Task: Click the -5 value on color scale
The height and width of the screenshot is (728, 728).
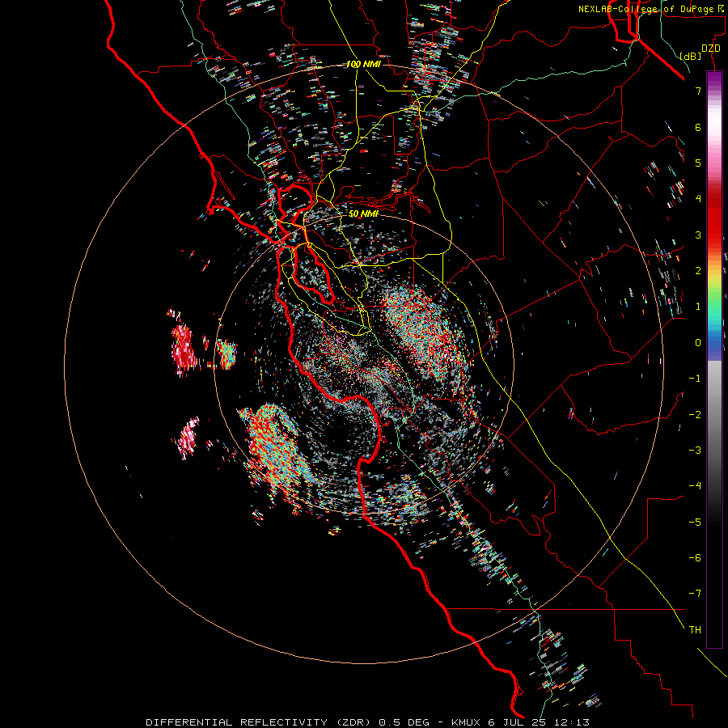Action: (x=695, y=523)
